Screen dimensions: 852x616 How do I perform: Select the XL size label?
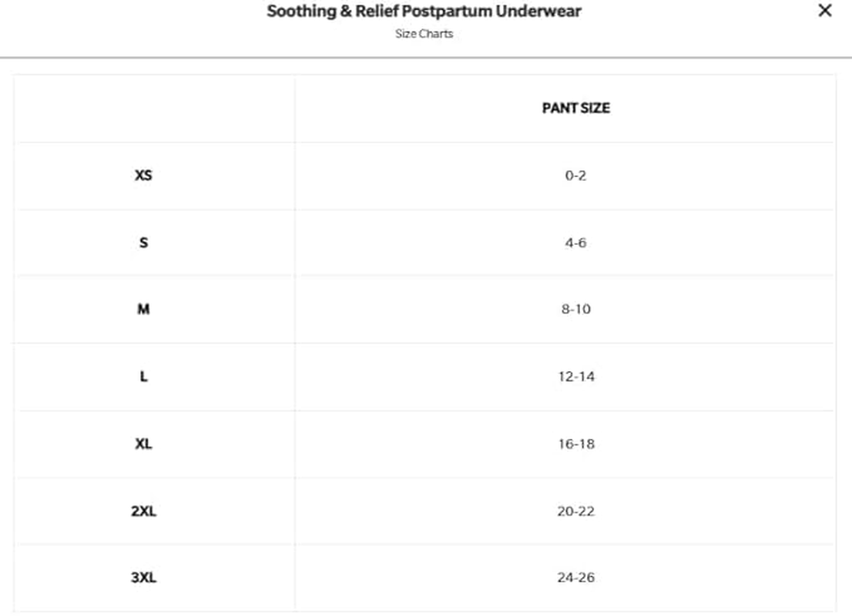(x=143, y=444)
